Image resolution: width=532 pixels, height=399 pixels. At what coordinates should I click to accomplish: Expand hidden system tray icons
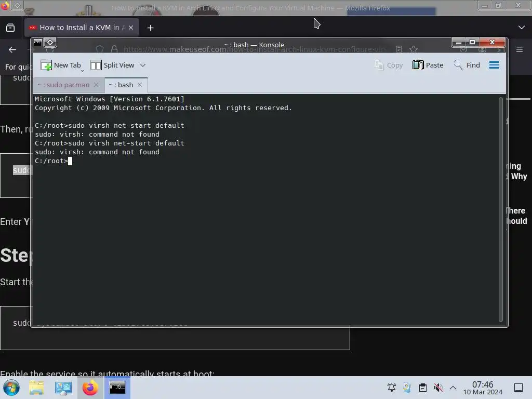pyautogui.click(x=453, y=388)
